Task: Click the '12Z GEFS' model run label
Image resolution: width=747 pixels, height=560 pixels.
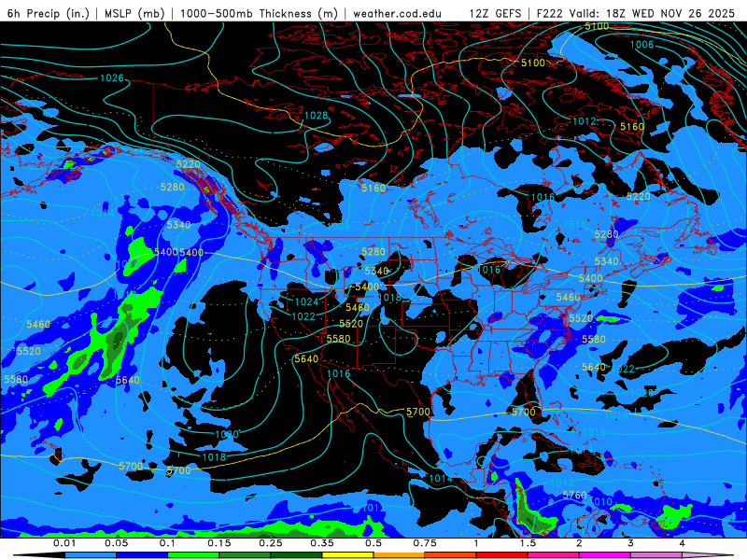Action: (x=496, y=13)
